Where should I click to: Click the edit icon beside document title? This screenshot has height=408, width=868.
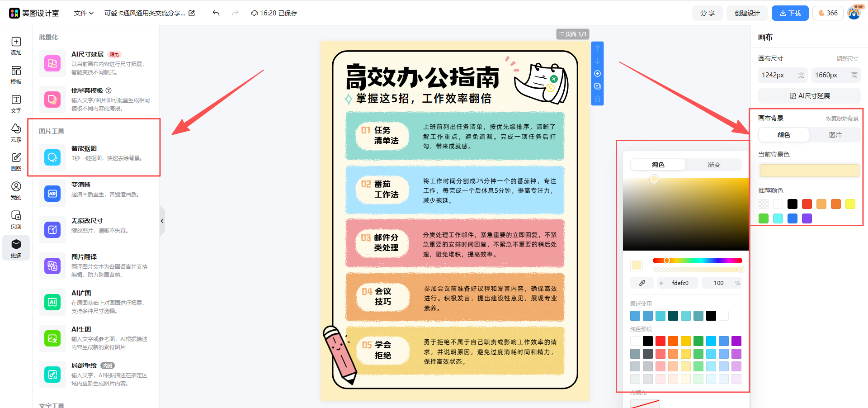click(x=192, y=13)
